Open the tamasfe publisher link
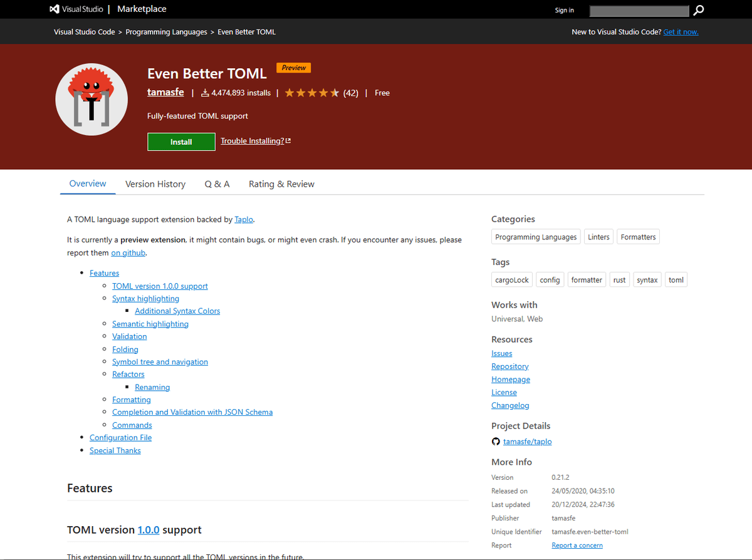Screen dimensions: 752x560 point(165,92)
